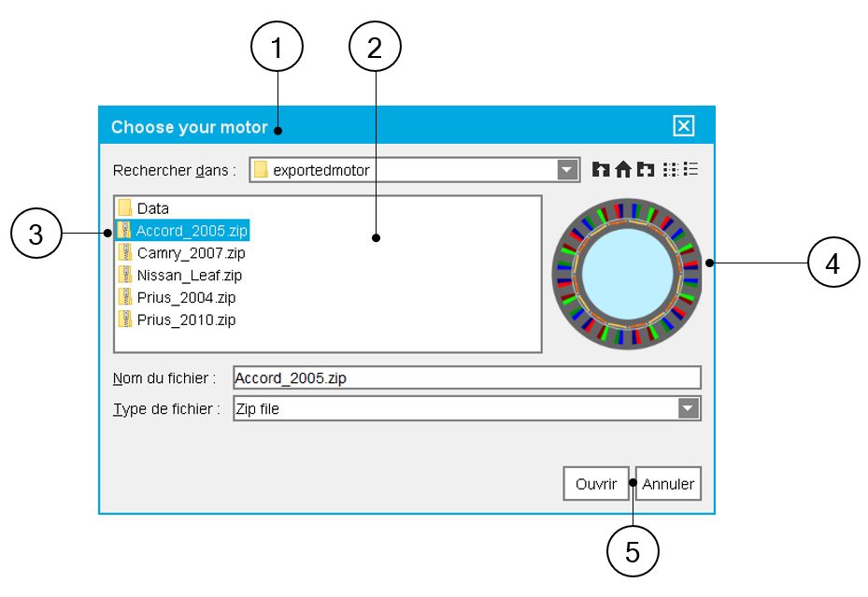This screenshot has width=868, height=597.
Task: Expand the Rechercher dans folder dropdown
Action: coord(567,170)
